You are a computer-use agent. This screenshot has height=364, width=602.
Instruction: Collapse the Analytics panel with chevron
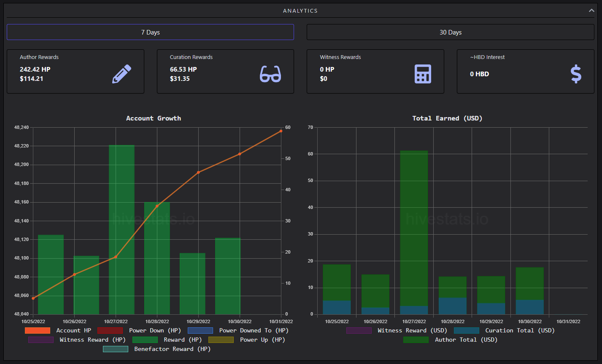(591, 11)
